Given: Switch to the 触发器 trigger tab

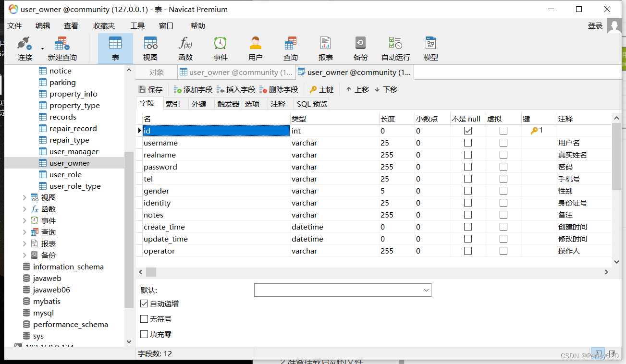Looking at the screenshot, I should (228, 104).
